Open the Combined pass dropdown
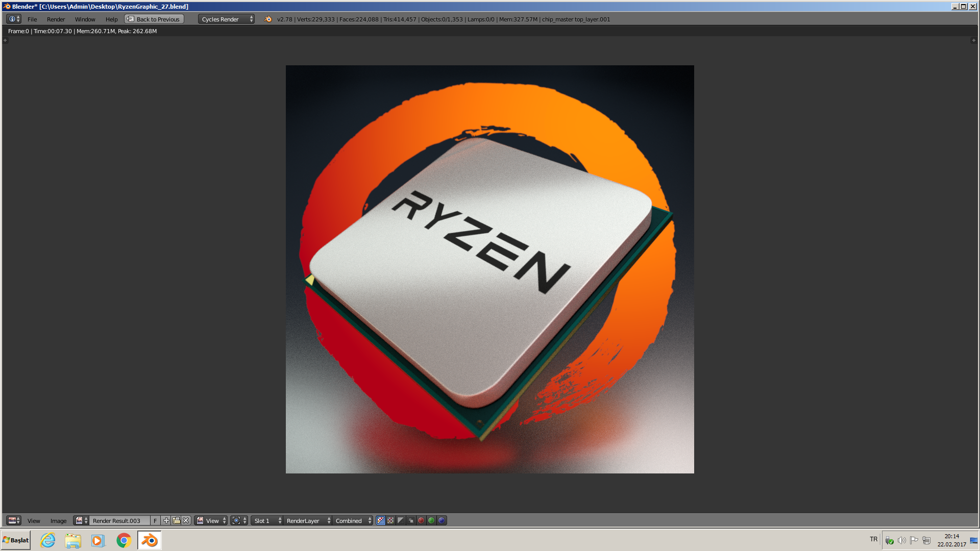 (353, 521)
